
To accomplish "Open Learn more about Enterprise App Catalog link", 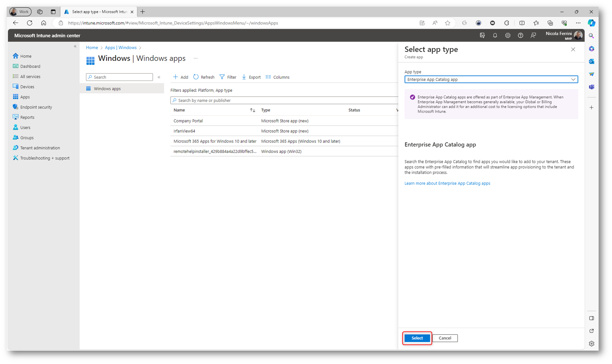I will (447, 183).
